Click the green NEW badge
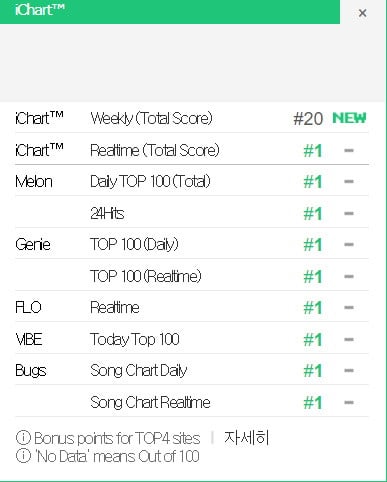Screen dimensions: 387x482 point(349,118)
